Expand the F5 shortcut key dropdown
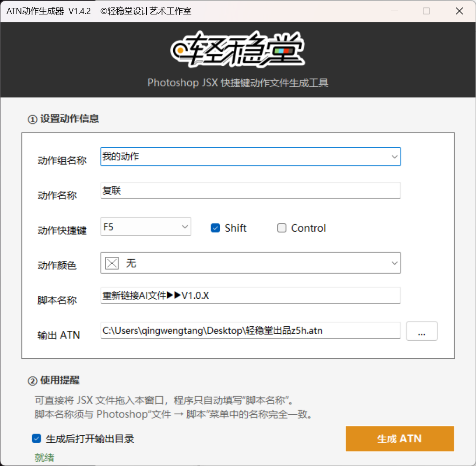Viewport: 476px width, 466px height. tap(146, 226)
